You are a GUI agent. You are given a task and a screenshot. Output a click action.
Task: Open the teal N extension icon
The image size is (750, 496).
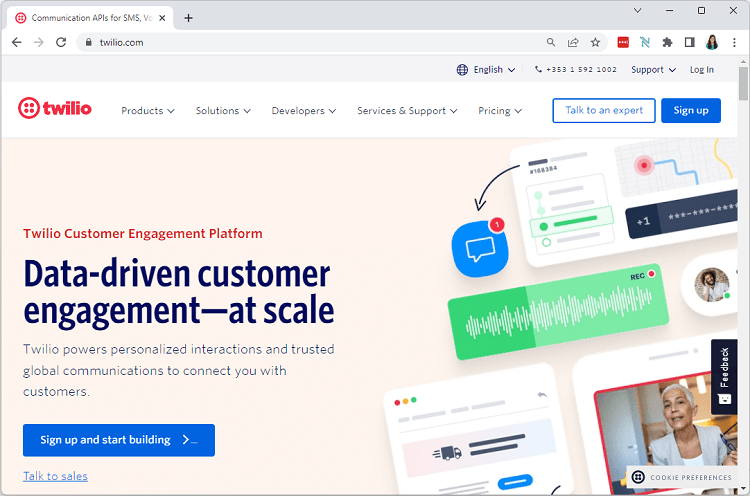(x=645, y=42)
